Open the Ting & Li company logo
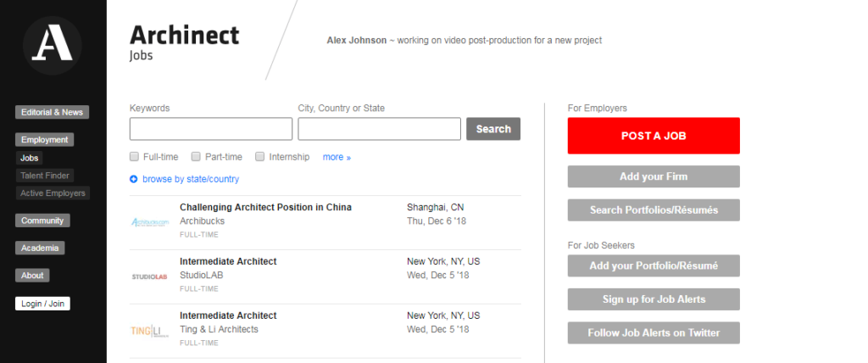 (149, 331)
